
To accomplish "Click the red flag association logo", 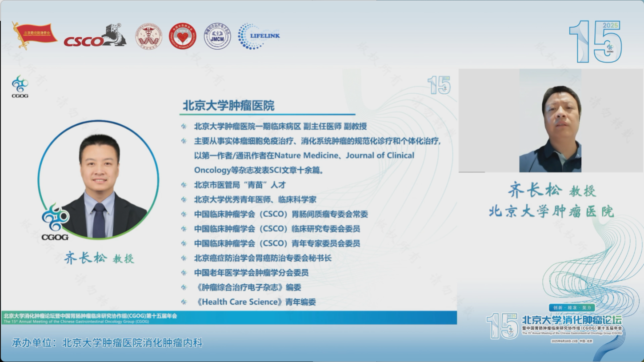I will 34,35.
